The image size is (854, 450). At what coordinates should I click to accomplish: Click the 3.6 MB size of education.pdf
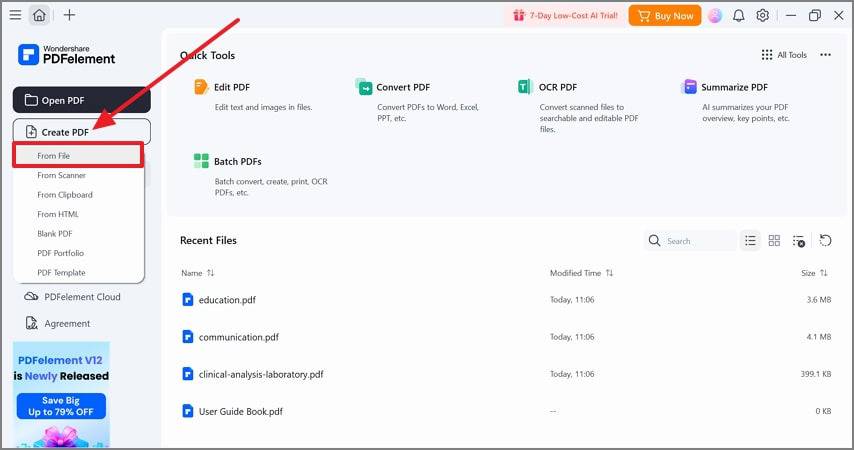coord(819,300)
